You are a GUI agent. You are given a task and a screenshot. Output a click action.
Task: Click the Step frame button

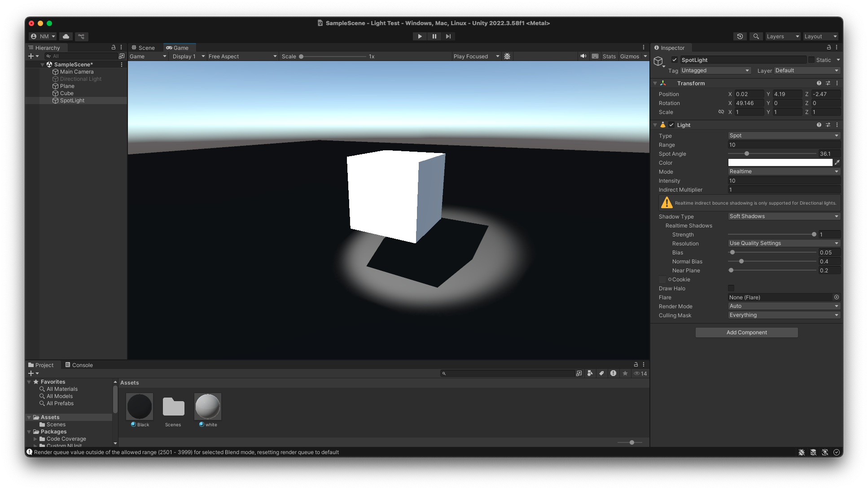[x=448, y=36]
